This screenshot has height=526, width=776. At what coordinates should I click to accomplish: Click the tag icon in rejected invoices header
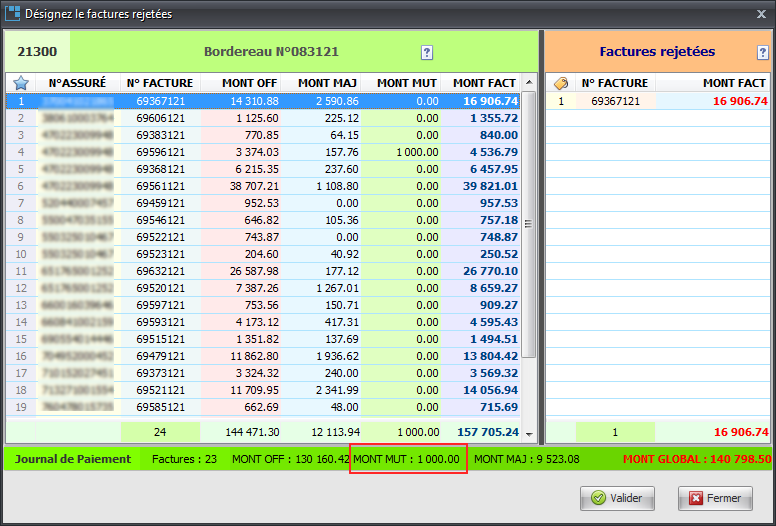(560, 83)
